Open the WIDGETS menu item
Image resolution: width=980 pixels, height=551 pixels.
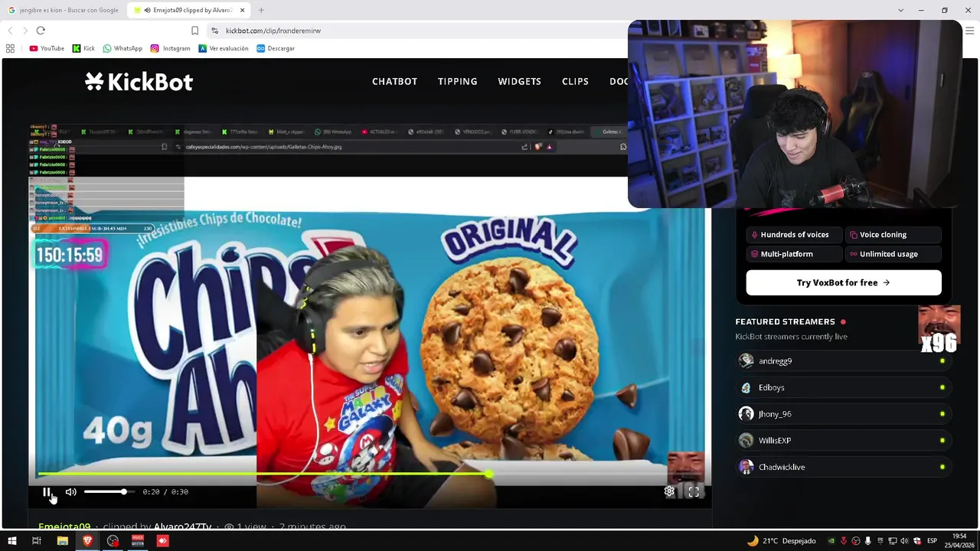(519, 81)
